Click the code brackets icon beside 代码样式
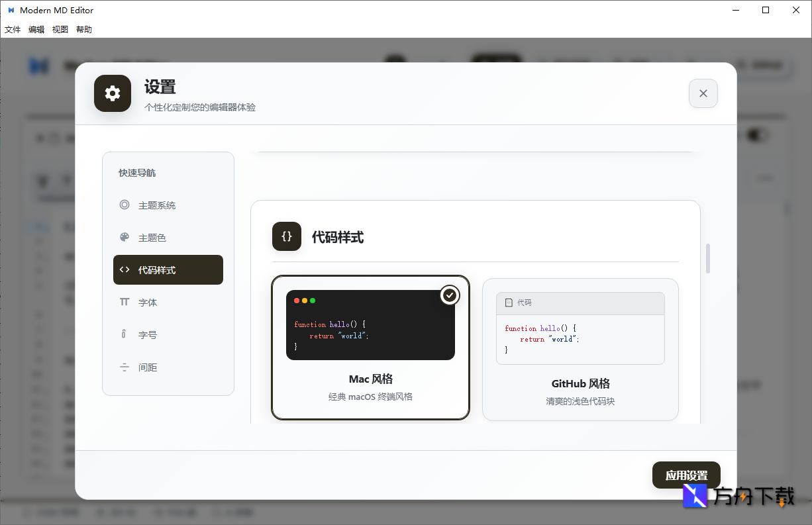Screen dimensions: 812x525 click(x=125, y=269)
